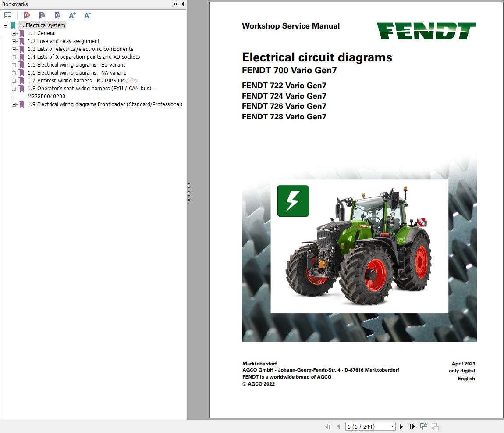The width and height of the screenshot is (504, 433).
Task: Expand 1.5 Electrical wiring diagrams EU variant
Action: click(x=14, y=65)
